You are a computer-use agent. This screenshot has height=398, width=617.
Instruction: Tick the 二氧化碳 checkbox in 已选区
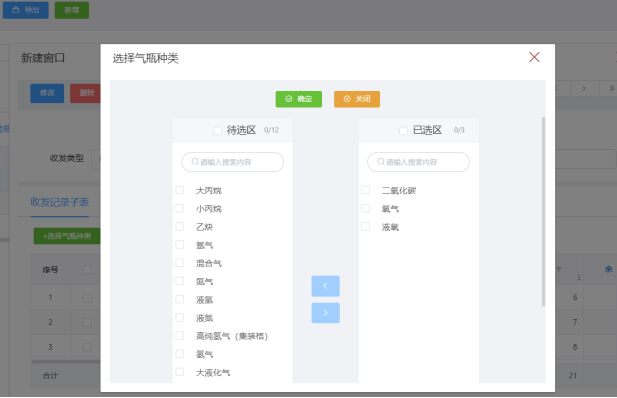[x=366, y=190]
